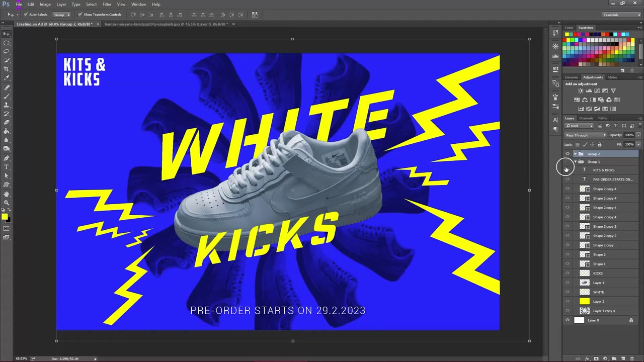This screenshot has height=362, width=644.
Task: Select the Eraser tool
Action: tap(7, 122)
